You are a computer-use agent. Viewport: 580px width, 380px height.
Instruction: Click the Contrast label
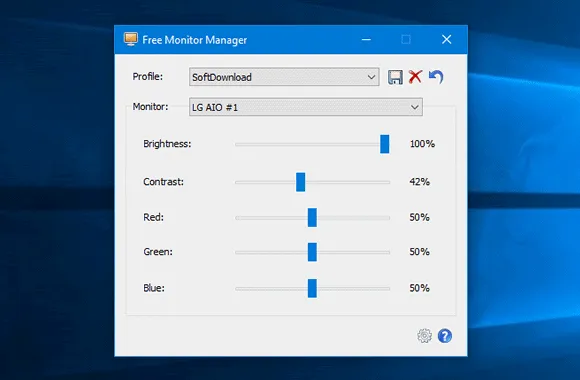tap(163, 182)
